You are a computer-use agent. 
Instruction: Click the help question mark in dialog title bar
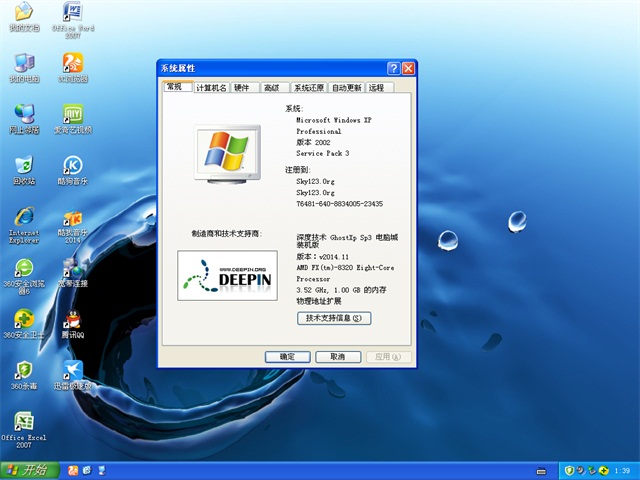click(x=393, y=68)
